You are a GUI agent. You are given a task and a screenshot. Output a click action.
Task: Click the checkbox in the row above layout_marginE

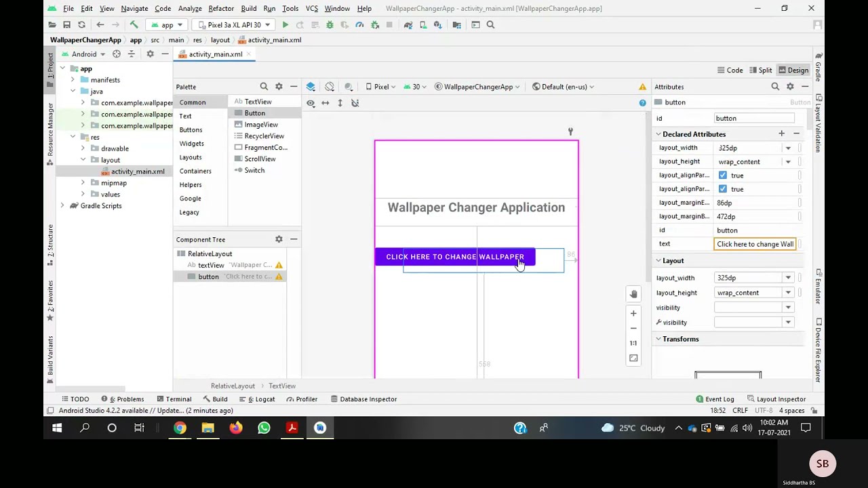pos(723,189)
